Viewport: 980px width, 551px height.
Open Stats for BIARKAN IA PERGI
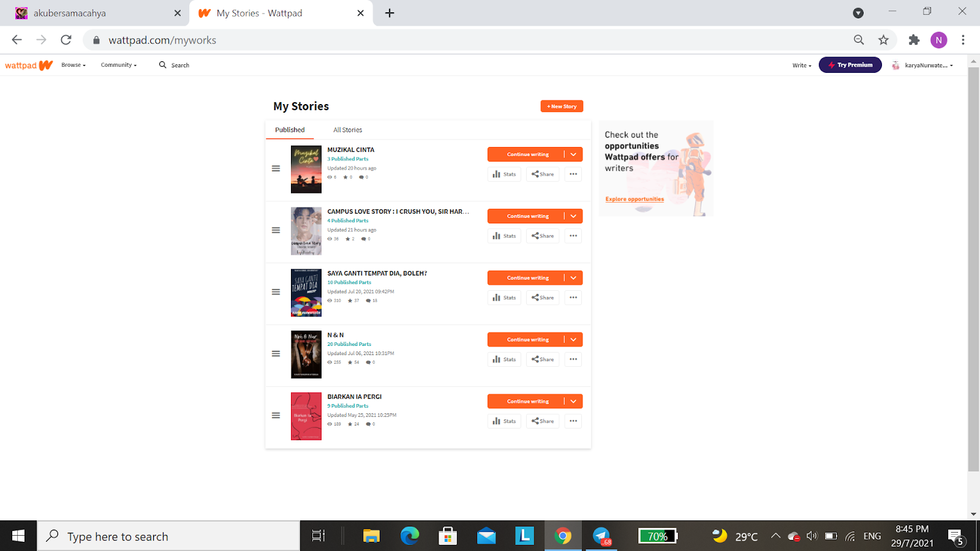(x=504, y=421)
